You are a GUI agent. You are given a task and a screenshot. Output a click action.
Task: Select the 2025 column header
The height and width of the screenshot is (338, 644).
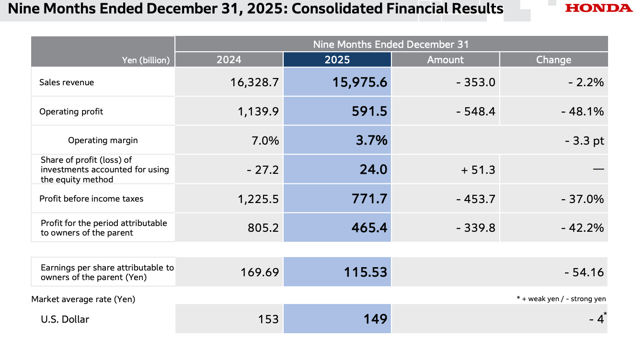point(337,60)
